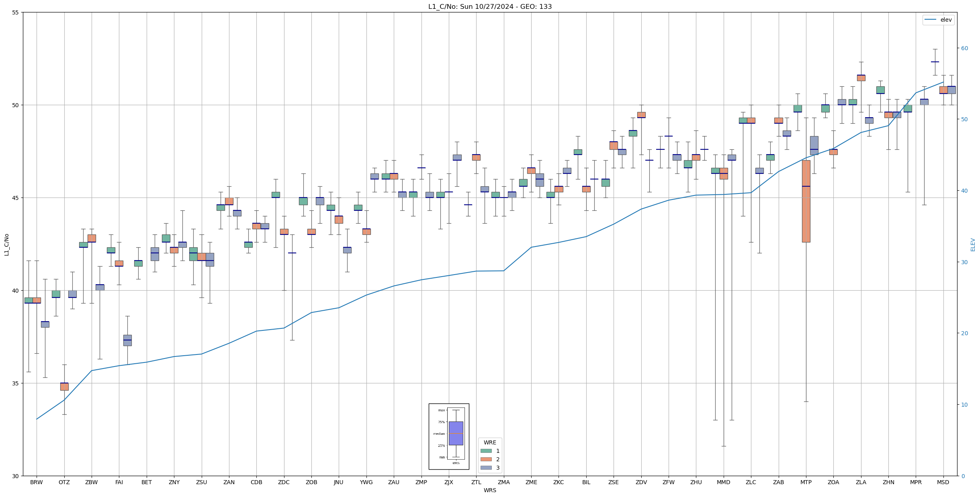This screenshot has height=497, width=980.
Task: Click the ZAN station label
Action: point(229,482)
